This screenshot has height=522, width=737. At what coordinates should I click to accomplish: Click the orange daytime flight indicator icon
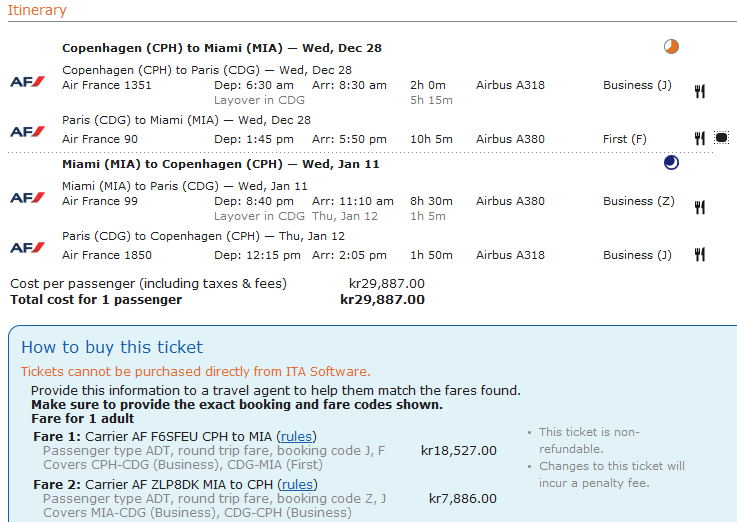coord(671,47)
